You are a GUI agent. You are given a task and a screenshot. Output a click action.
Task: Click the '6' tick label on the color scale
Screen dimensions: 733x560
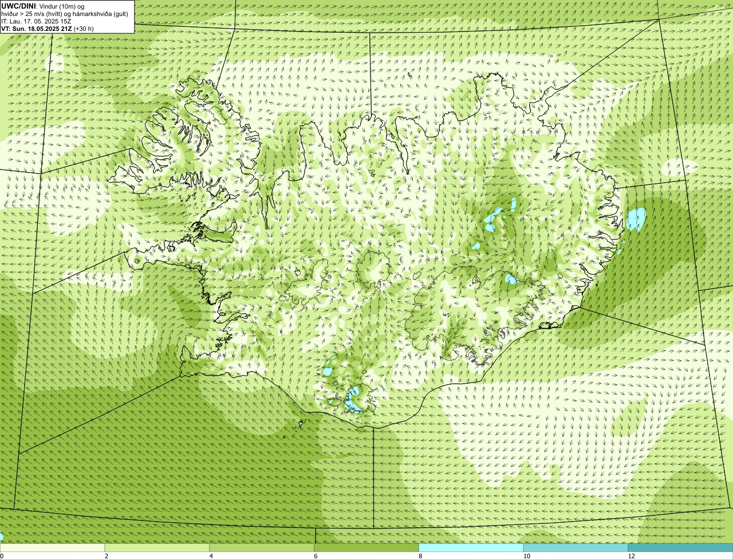tap(316, 556)
